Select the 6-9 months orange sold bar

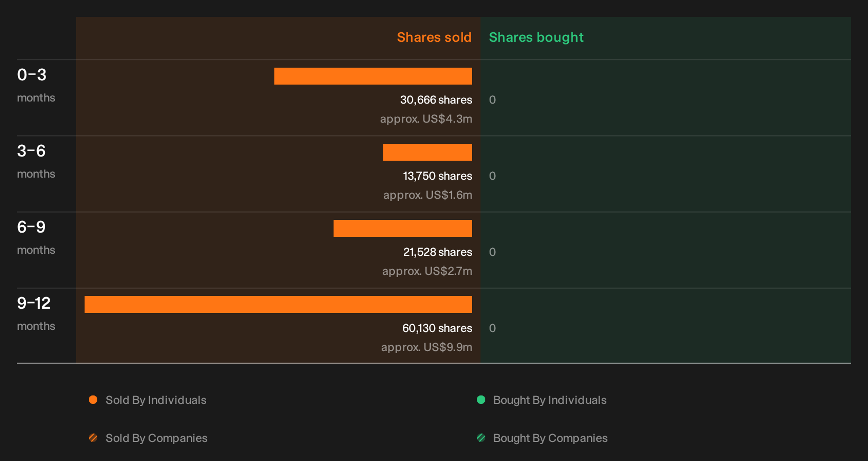click(x=403, y=228)
